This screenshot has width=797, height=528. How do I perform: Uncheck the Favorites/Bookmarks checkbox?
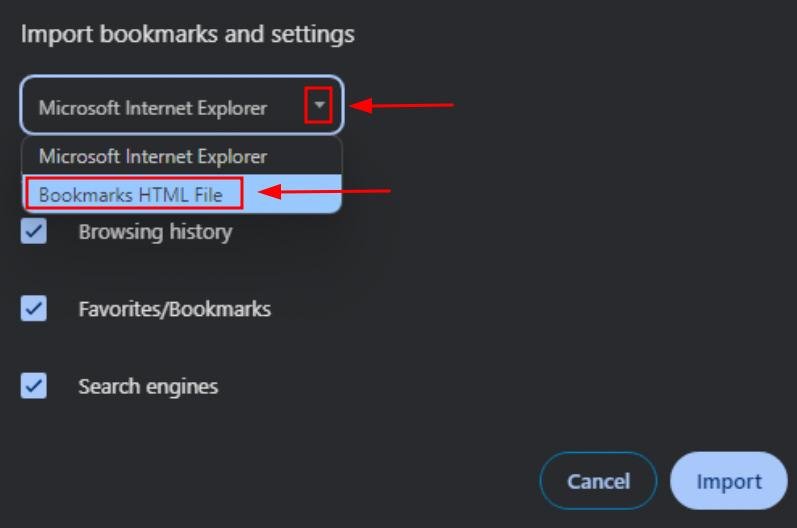(x=34, y=308)
